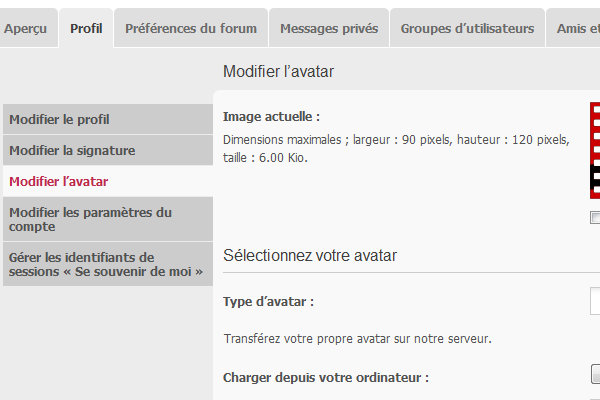Click the Modifier l'avatar page heading
The width and height of the screenshot is (600, 400).
pos(278,72)
